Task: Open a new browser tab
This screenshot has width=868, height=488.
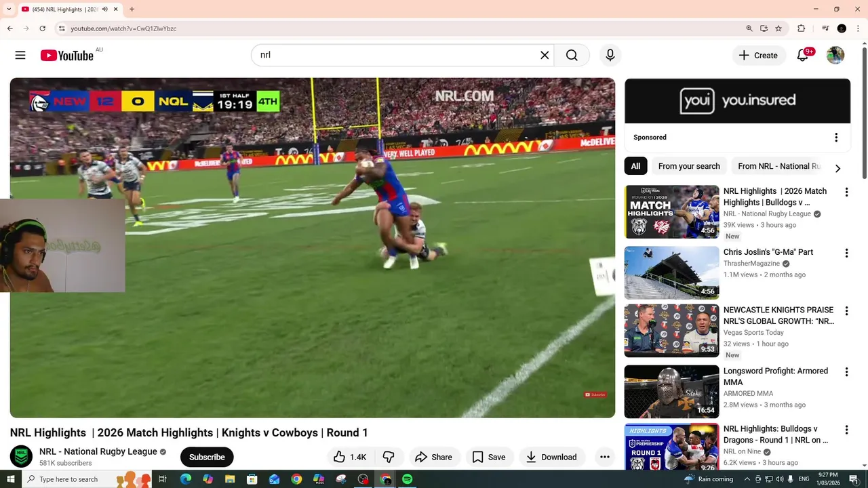Action: coord(132,9)
